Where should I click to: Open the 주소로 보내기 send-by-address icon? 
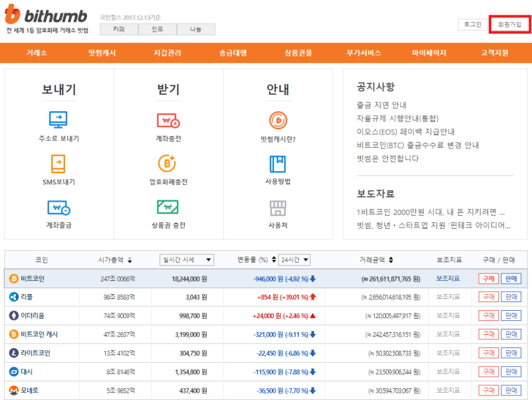[59, 120]
